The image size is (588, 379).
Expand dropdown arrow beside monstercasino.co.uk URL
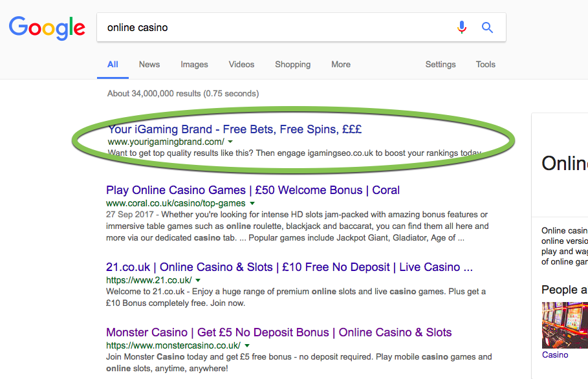[247, 345]
